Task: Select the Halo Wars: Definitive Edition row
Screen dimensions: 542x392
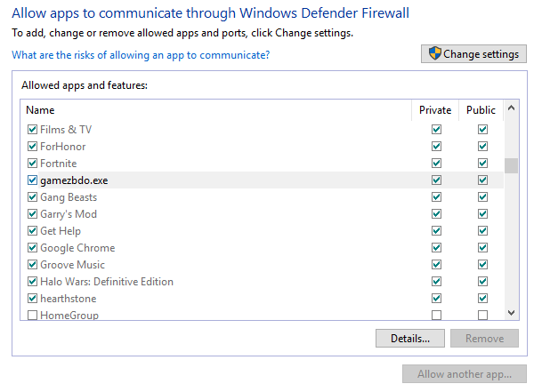Action: pos(107,282)
